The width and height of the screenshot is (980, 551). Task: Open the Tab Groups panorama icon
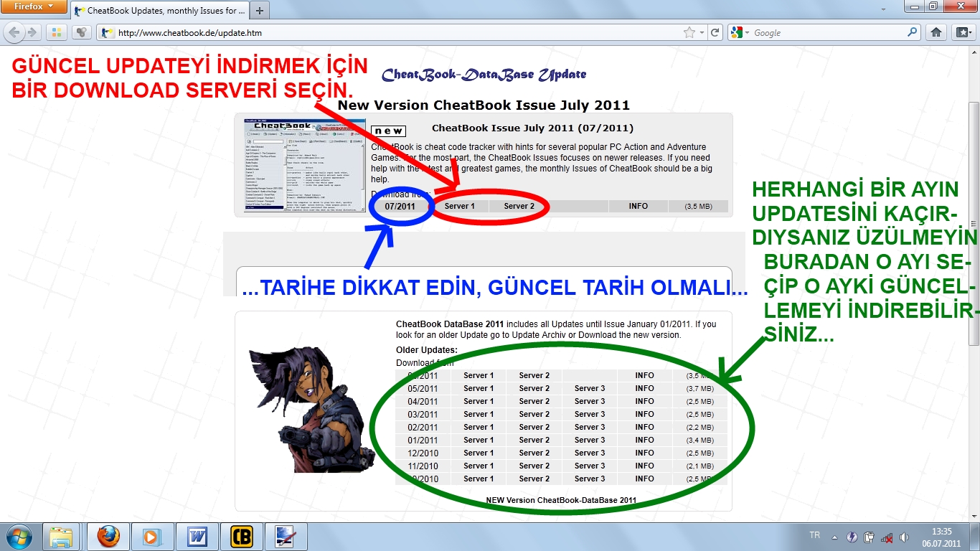pyautogui.click(x=57, y=32)
